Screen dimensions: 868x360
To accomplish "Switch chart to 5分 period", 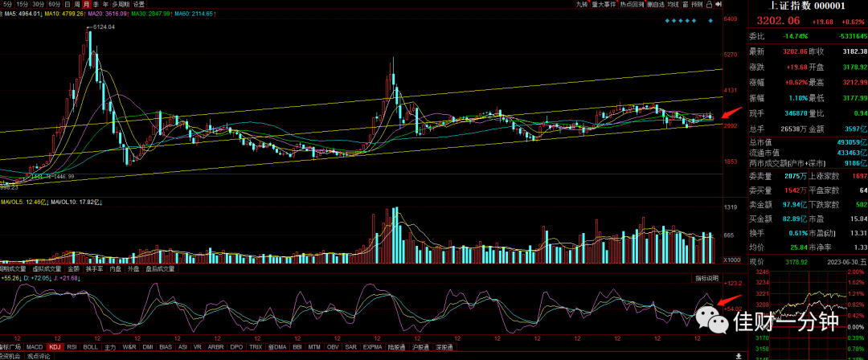I will pos(6,4).
